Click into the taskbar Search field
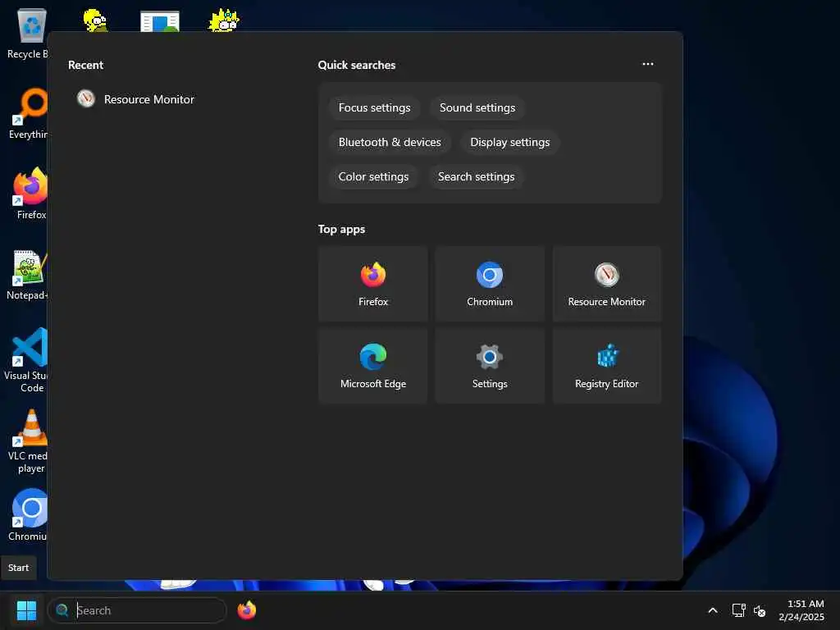 [x=137, y=610]
